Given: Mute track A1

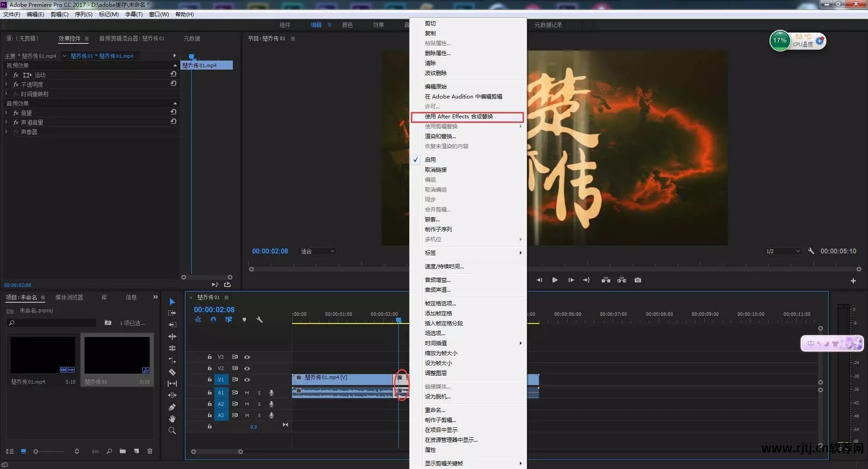Looking at the screenshot, I should click(247, 393).
